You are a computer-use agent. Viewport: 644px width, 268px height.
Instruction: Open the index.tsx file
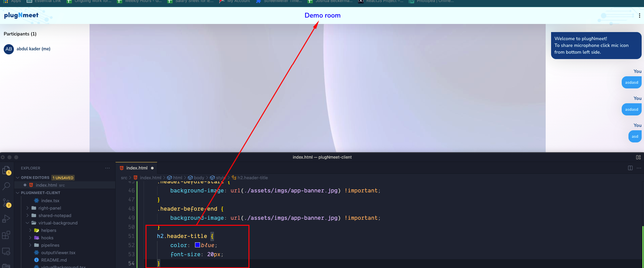(50, 200)
